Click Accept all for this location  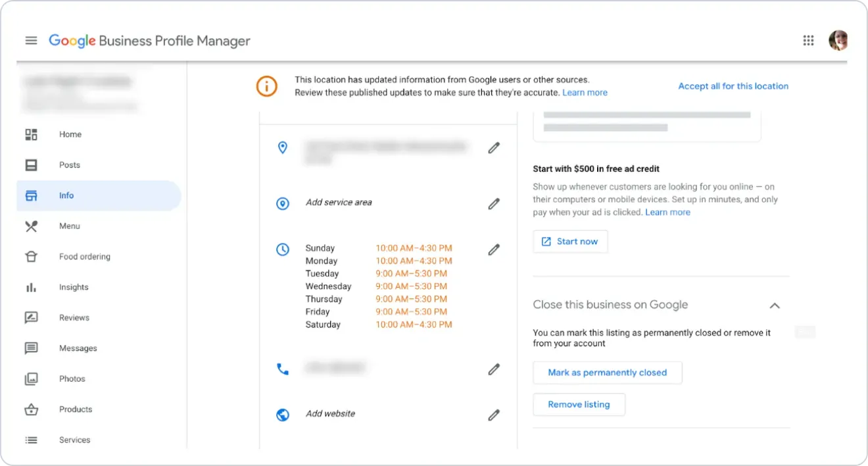[x=733, y=86]
